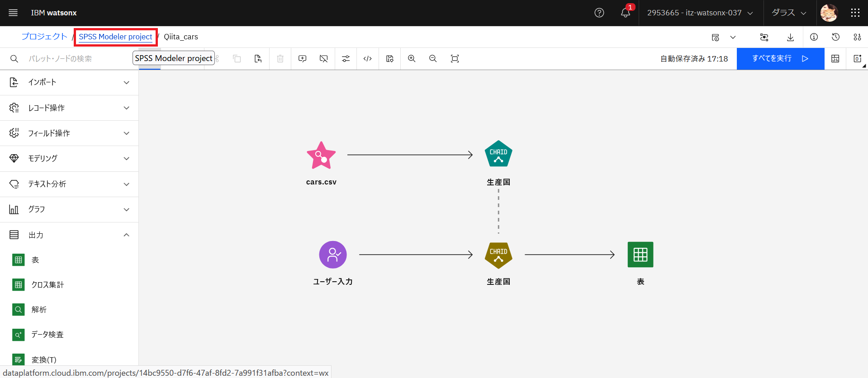Select the cars.csv star node on canvas
868x378 pixels.
tap(321, 156)
